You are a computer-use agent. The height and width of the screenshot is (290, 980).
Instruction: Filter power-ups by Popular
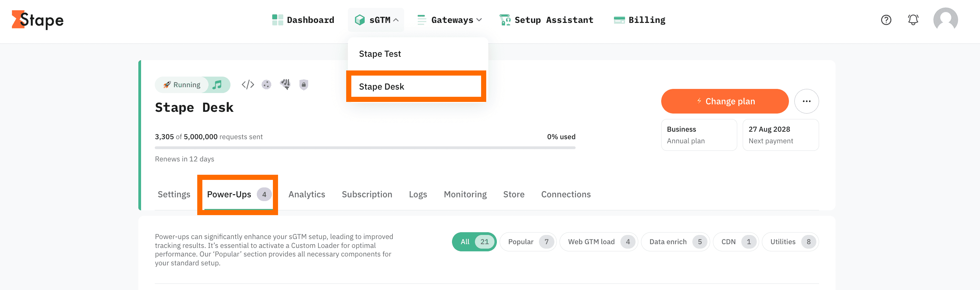[x=528, y=242]
